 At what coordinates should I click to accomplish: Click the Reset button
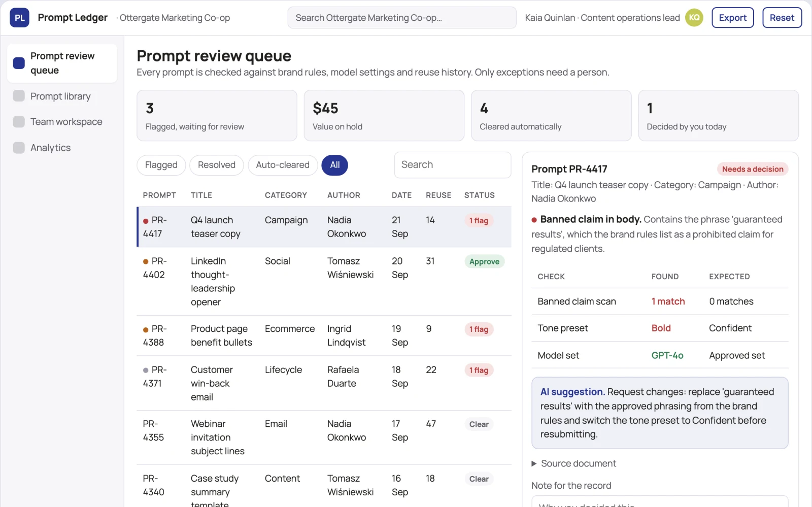point(782,18)
